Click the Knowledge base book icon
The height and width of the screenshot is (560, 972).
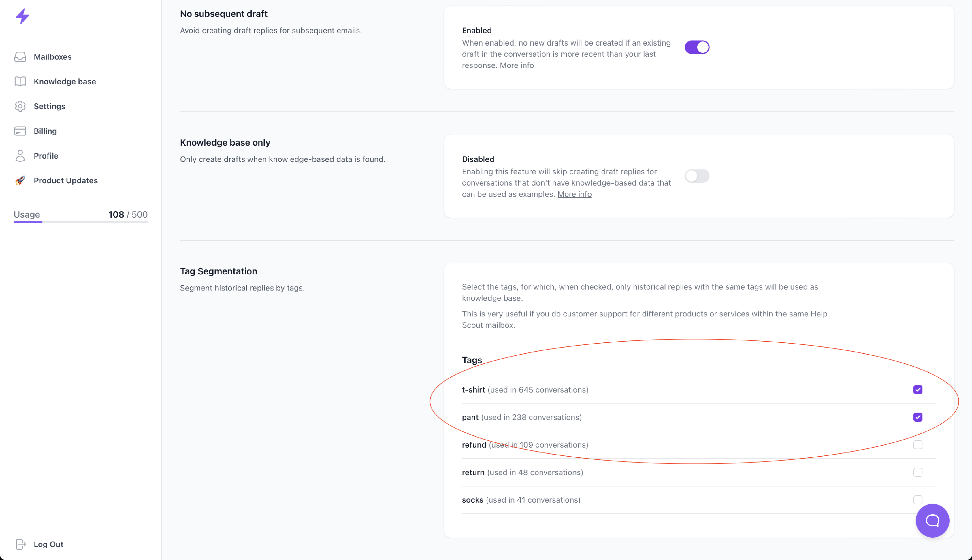[x=20, y=82]
